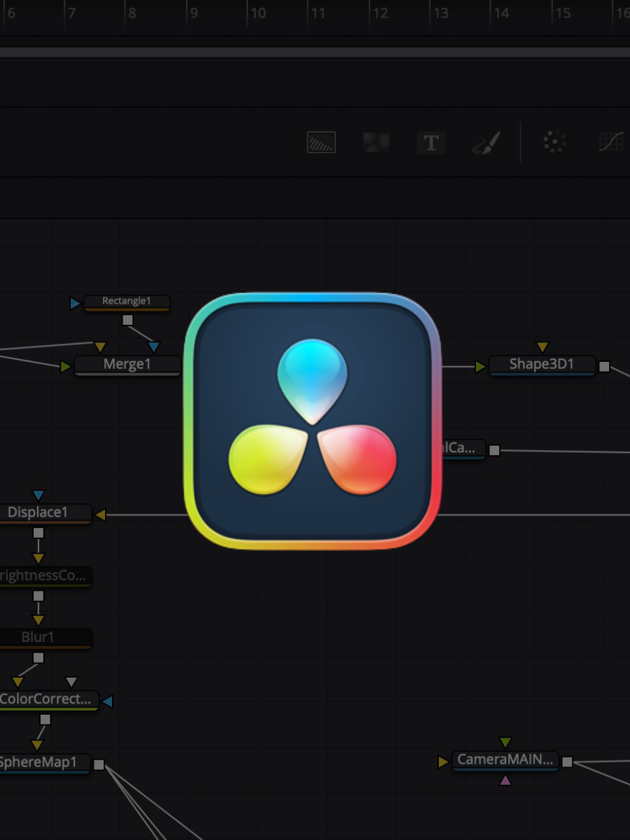Click the output square of Displace1

pos(38,533)
